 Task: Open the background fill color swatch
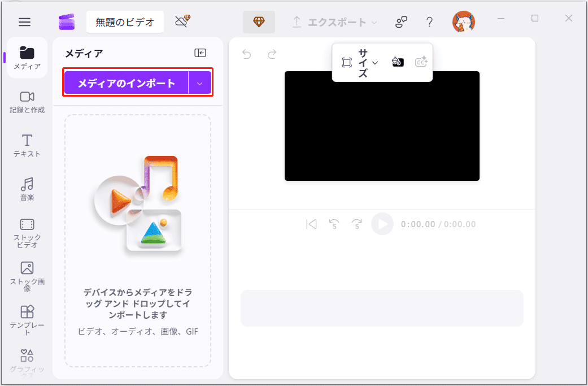point(398,62)
